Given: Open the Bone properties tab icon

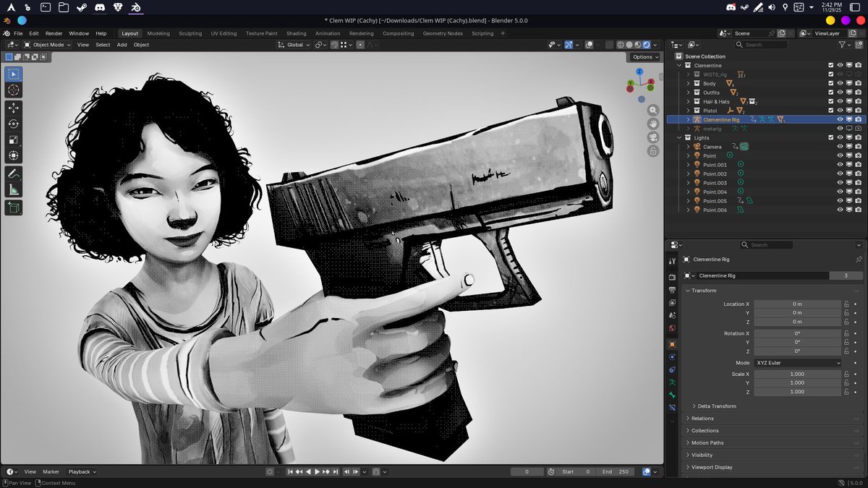Looking at the screenshot, I should pos(672,395).
